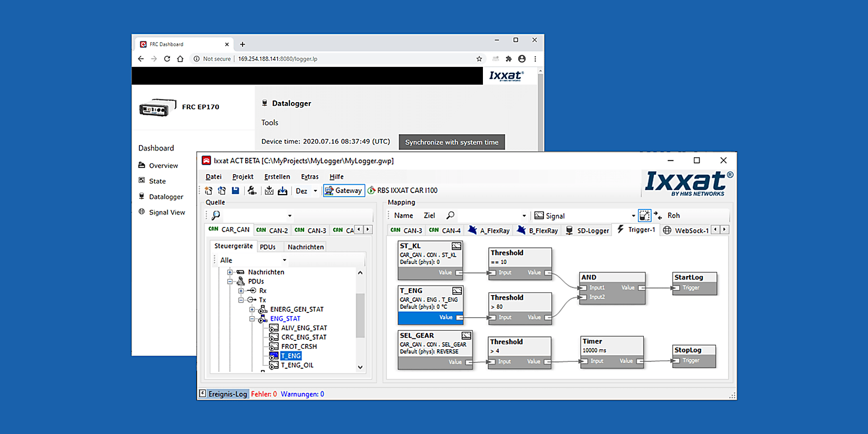The width and height of the screenshot is (868, 434).
Task: Open the Alle filter dropdown
Action: 284,260
